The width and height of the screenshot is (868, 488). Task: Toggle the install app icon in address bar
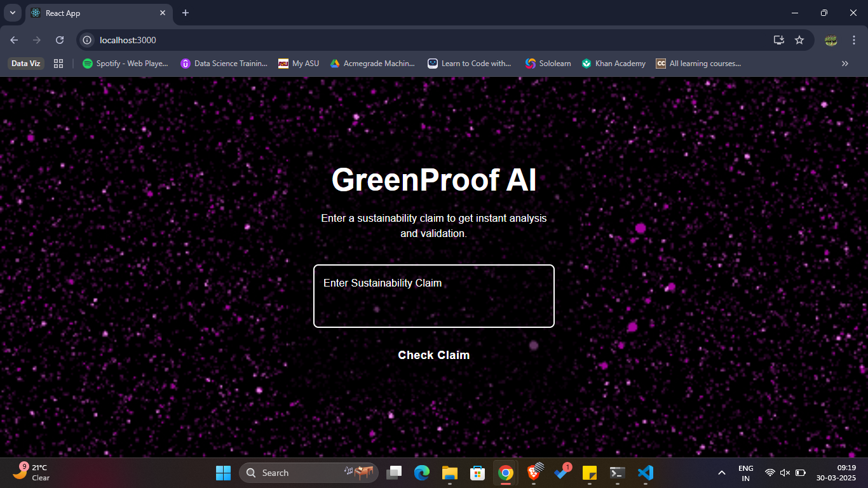(778, 39)
